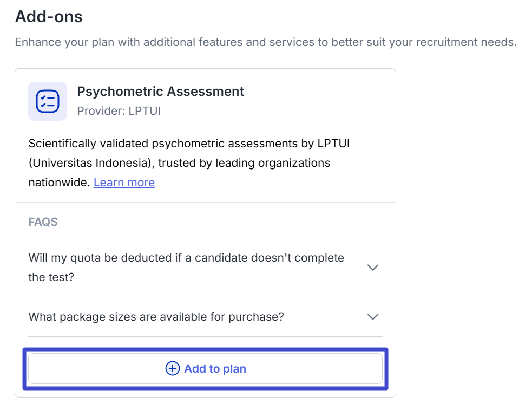Click the "Scientifically validated" description paragraph
Screen dimensions: 532x410
(x=189, y=163)
